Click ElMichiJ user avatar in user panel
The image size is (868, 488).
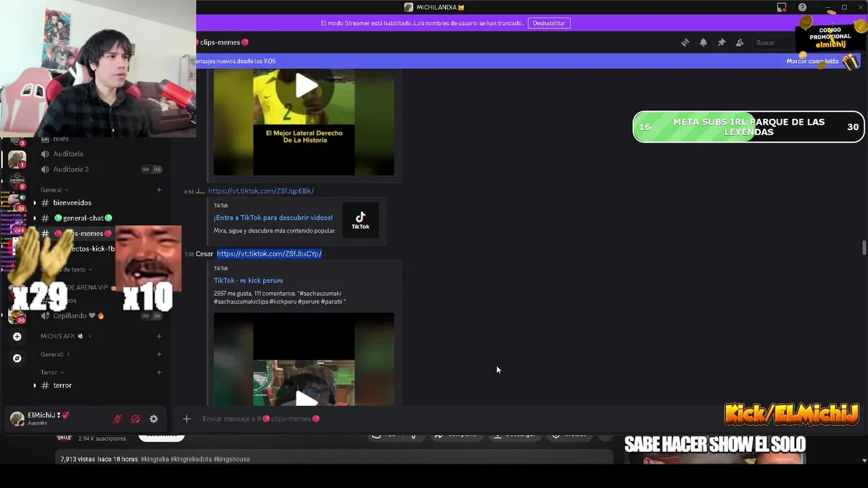pos(17,419)
